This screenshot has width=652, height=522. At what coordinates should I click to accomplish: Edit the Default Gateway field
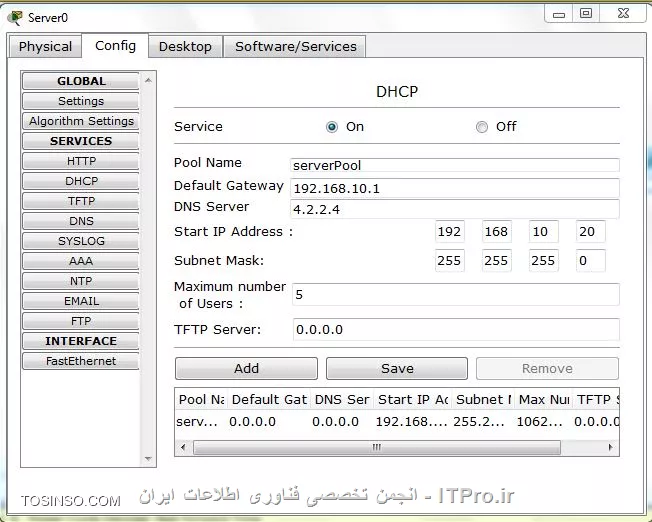pos(455,188)
